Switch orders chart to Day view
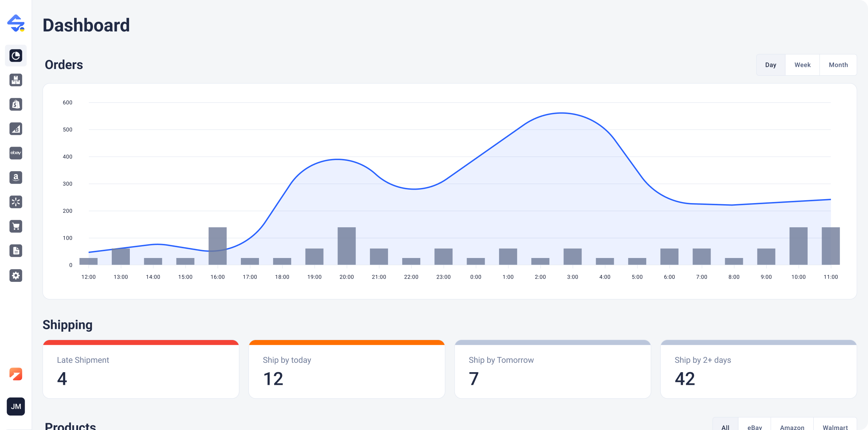Viewport: 868px width, 430px height. 771,65
